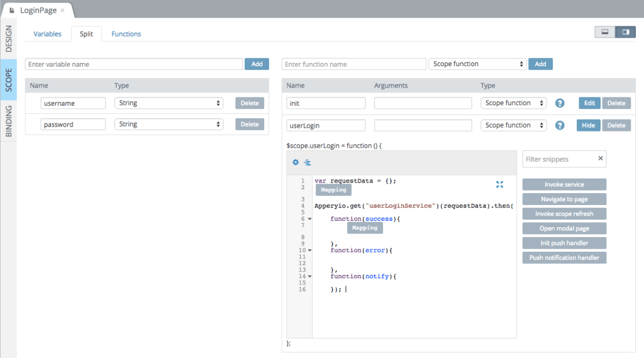Viewport: 644px width, 358px height.
Task: Hide the userLogin function editor
Action: [588, 126]
